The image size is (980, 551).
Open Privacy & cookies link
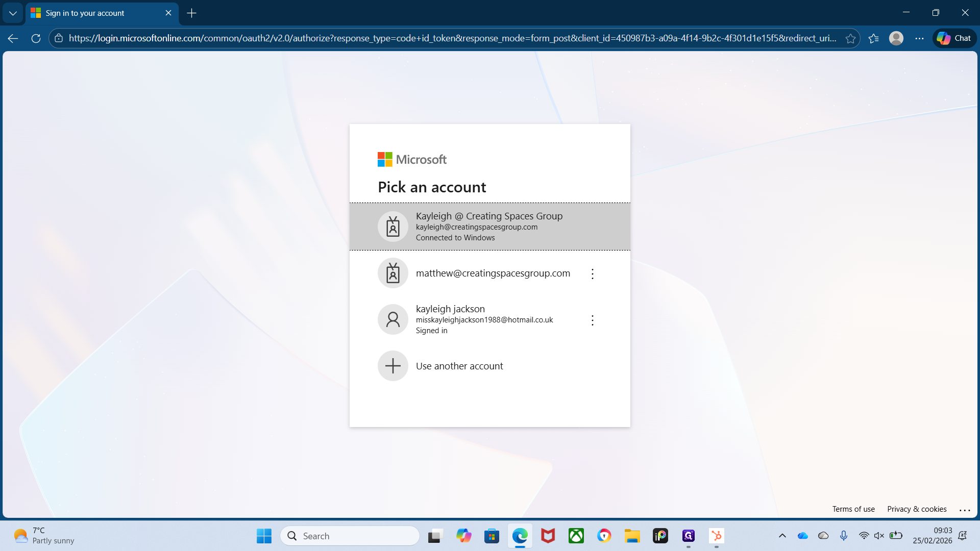click(917, 509)
